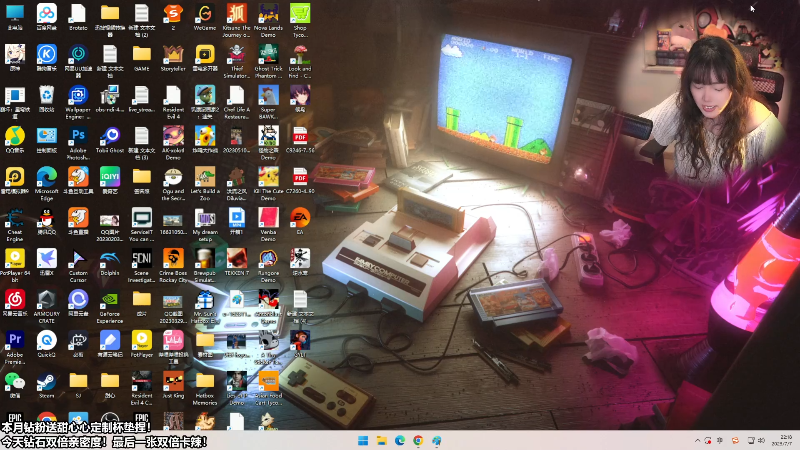Launch the Storyteller crown icon
The height and width of the screenshot is (450, 800).
pyautogui.click(x=173, y=58)
